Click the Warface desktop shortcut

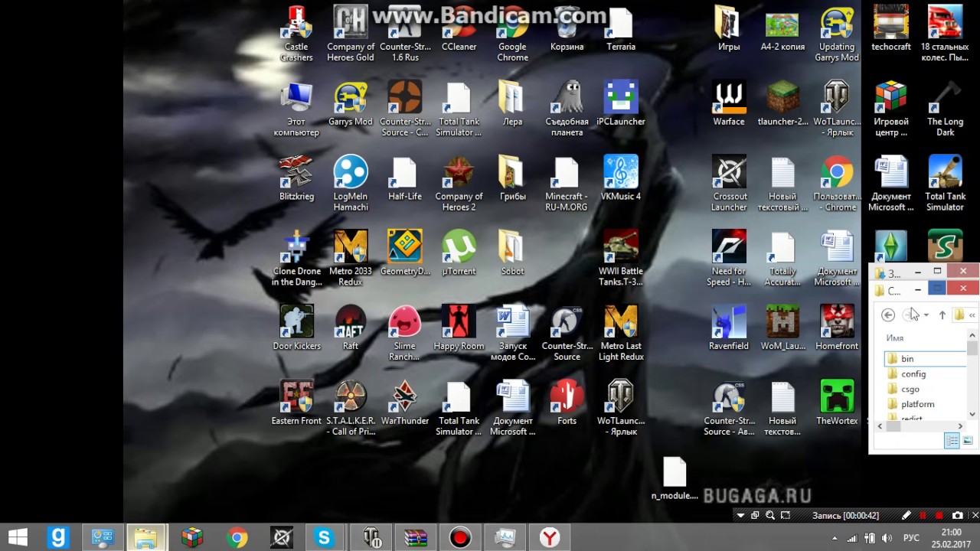point(729,103)
